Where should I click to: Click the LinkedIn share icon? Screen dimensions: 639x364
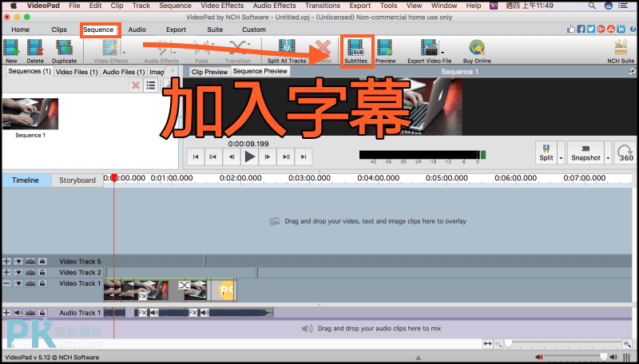(621, 30)
